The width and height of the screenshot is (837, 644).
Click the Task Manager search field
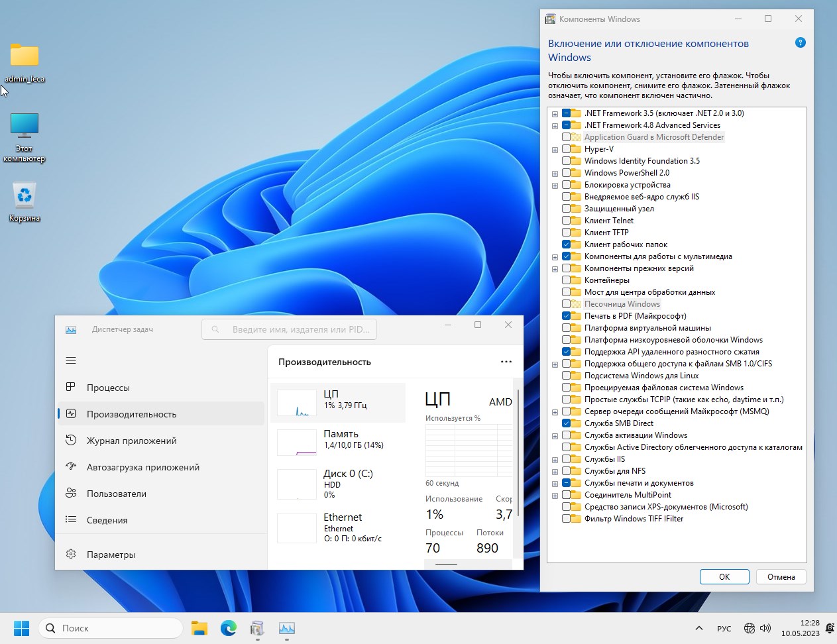290,329
